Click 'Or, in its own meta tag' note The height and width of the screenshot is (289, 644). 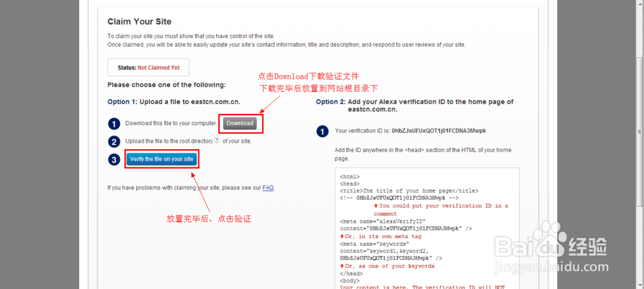point(381,236)
